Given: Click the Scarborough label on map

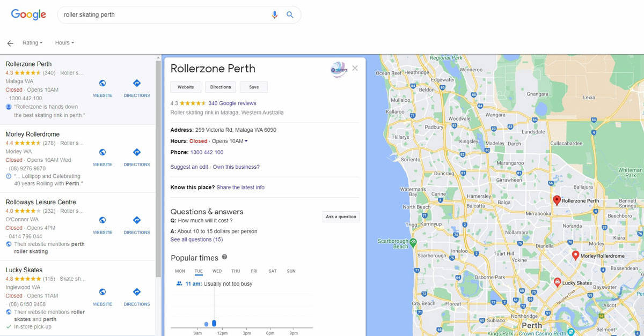Looking at the screenshot, I should click(x=431, y=256).
